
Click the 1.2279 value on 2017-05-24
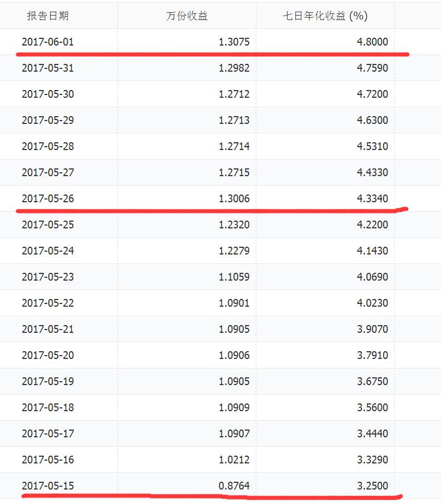click(234, 251)
